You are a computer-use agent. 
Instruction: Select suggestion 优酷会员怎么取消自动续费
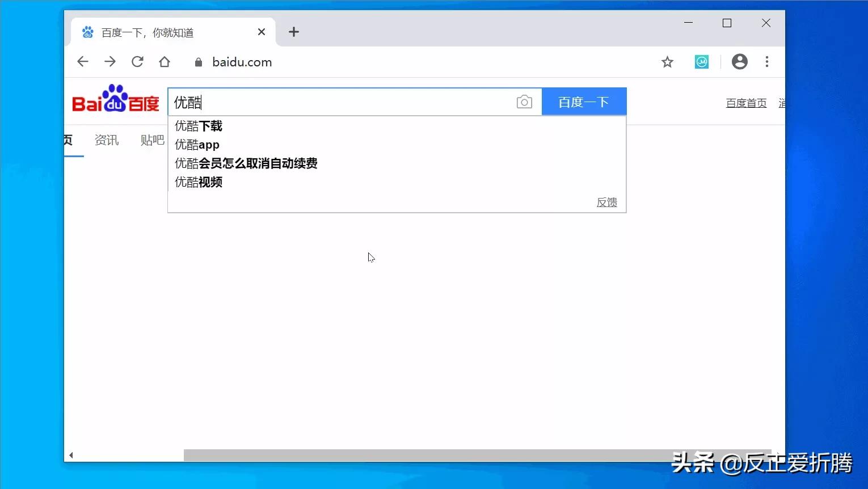tap(397, 163)
